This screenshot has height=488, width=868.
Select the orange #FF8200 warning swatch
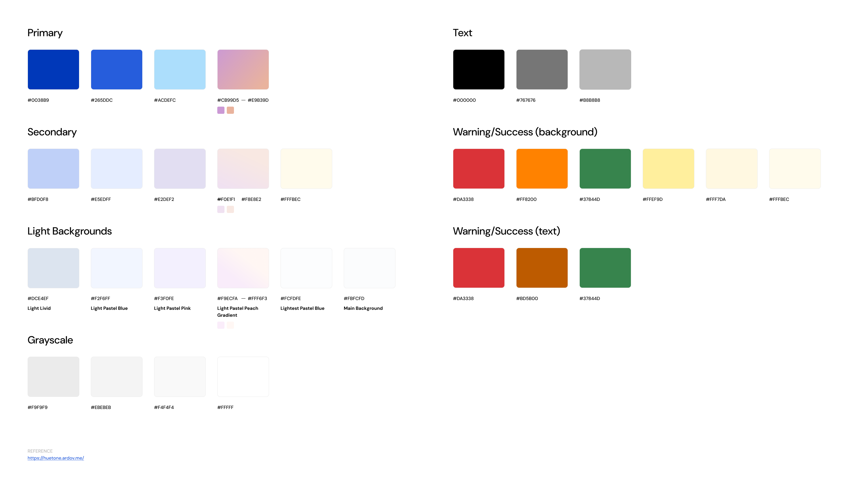coord(542,168)
